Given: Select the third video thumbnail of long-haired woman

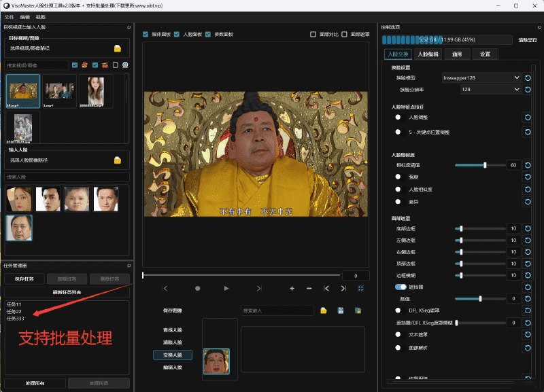Looking at the screenshot, I should [x=96, y=91].
